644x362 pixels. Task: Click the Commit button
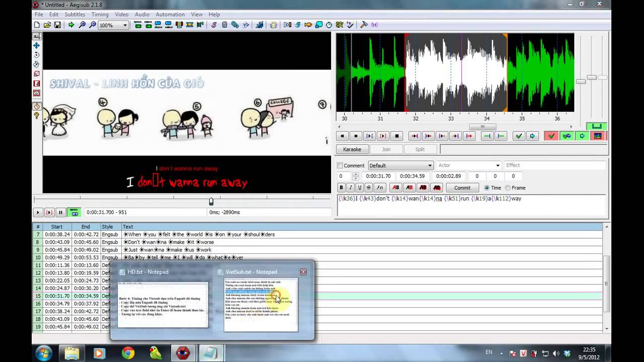462,188
